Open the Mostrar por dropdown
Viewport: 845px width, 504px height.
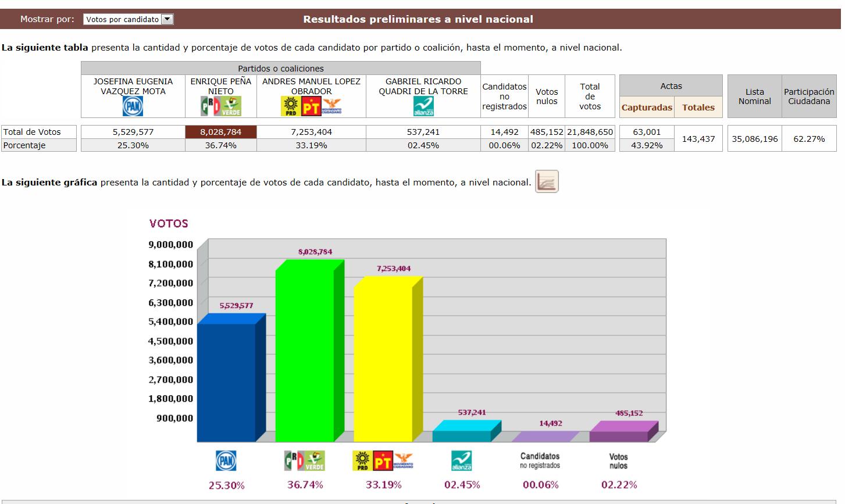128,19
